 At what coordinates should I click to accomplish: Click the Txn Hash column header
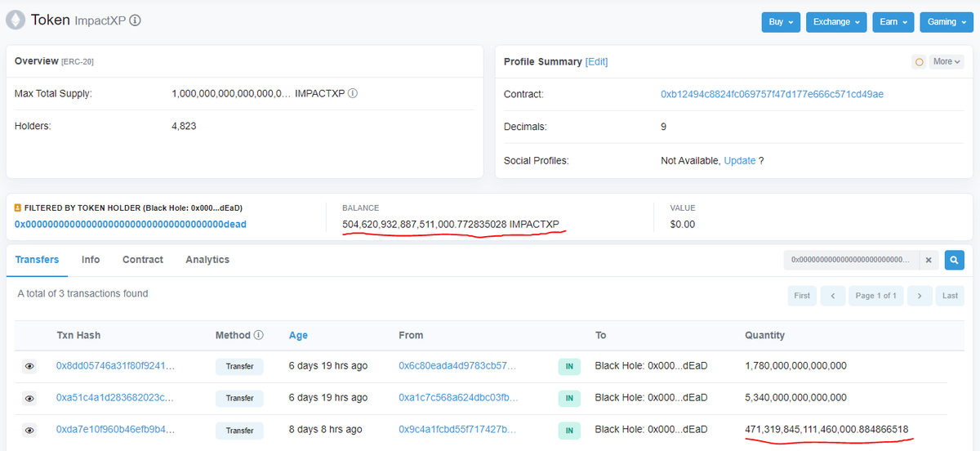(x=78, y=335)
